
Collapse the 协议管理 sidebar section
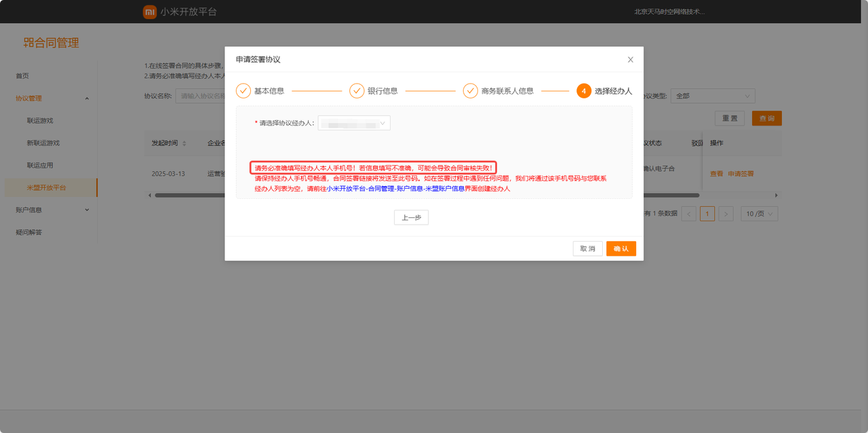click(87, 98)
